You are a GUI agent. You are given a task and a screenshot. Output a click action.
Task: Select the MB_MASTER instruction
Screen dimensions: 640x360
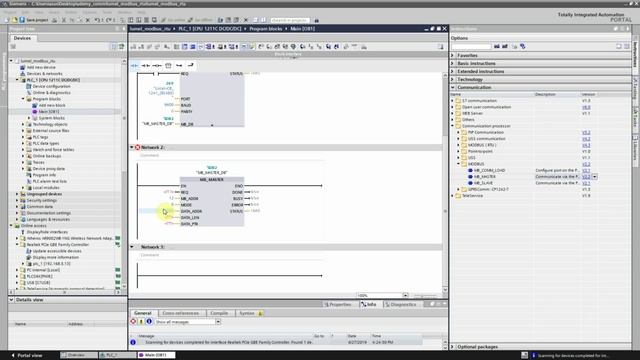[484, 177]
